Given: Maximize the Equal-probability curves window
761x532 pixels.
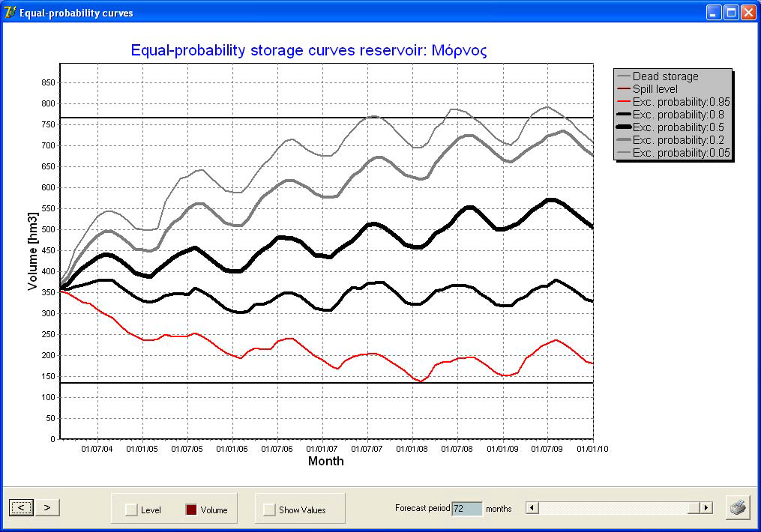Looking at the screenshot, I should click(731, 12).
